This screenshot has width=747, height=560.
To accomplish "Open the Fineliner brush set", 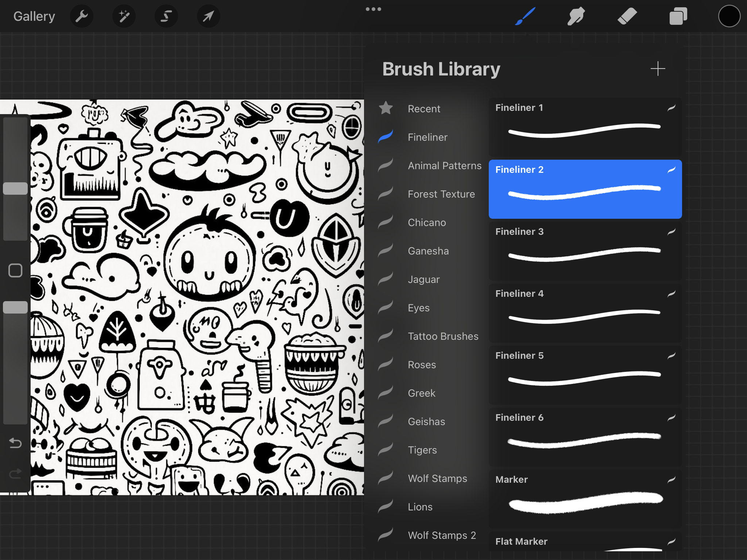I will click(x=427, y=137).
